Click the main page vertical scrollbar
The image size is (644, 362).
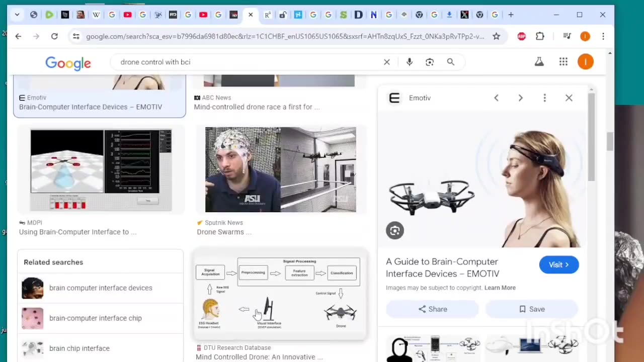[x=610, y=141]
